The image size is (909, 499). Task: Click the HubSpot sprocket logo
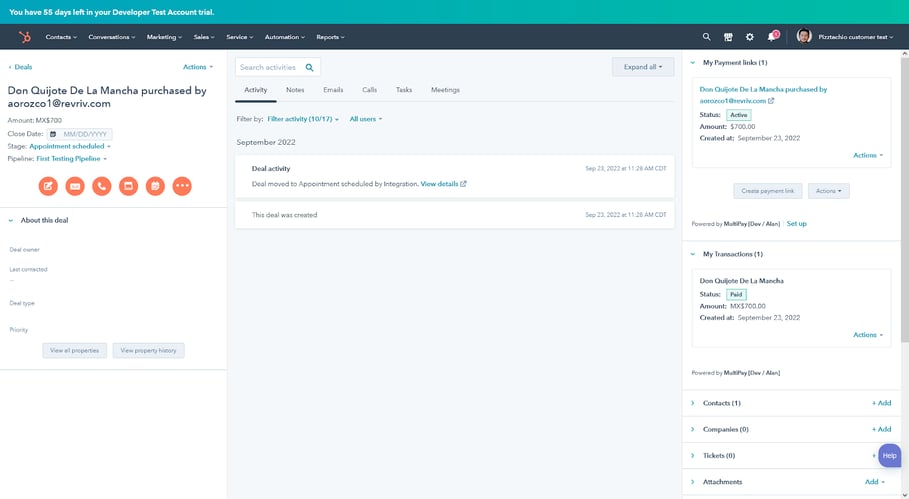pos(23,37)
